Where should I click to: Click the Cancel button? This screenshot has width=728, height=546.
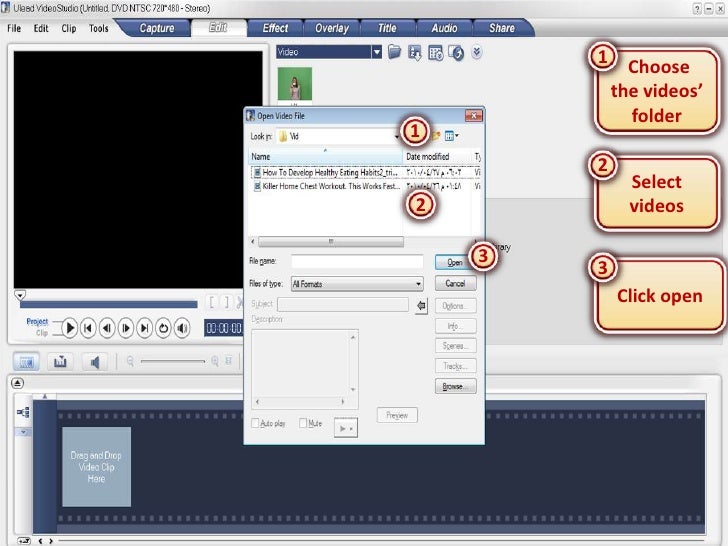pos(455,283)
